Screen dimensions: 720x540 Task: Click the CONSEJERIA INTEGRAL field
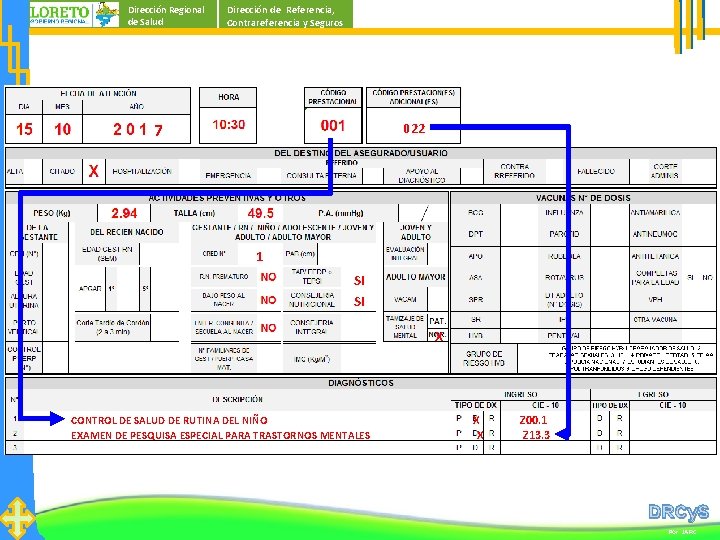pos(359,327)
